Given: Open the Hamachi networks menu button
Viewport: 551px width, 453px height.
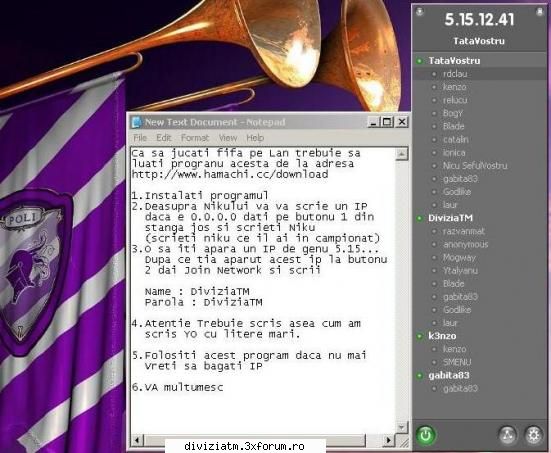Looking at the screenshot, I should coord(507,435).
